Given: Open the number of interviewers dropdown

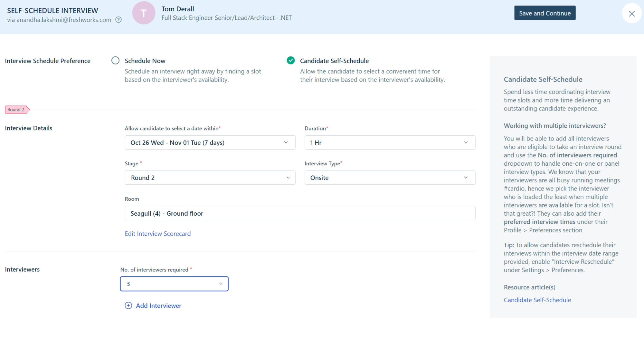Looking at the screenshot, I should point(174,284).
